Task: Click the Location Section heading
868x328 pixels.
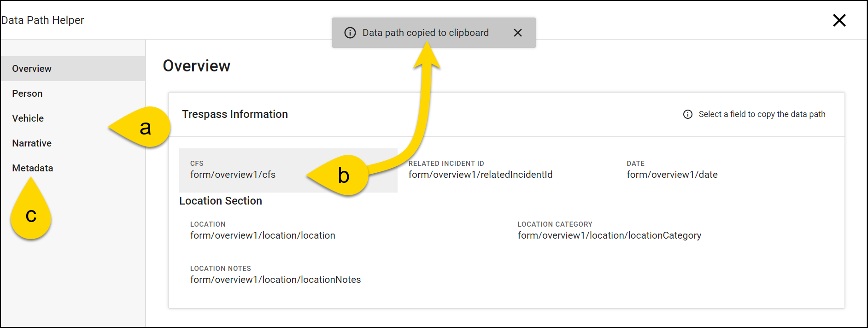Action: point(221,201)
